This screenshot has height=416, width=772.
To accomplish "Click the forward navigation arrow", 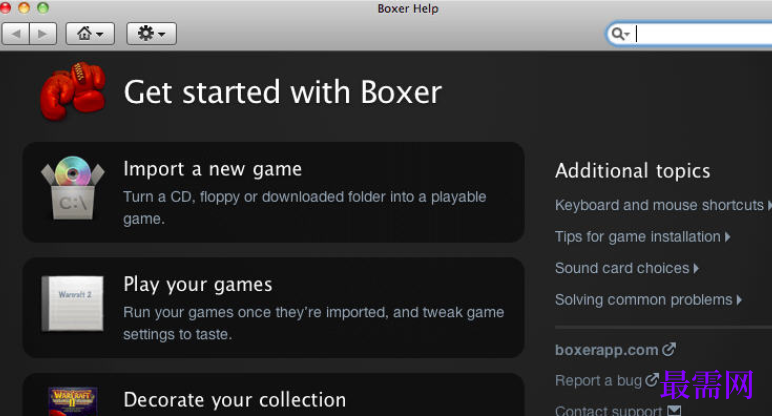I will click(43, 33).
